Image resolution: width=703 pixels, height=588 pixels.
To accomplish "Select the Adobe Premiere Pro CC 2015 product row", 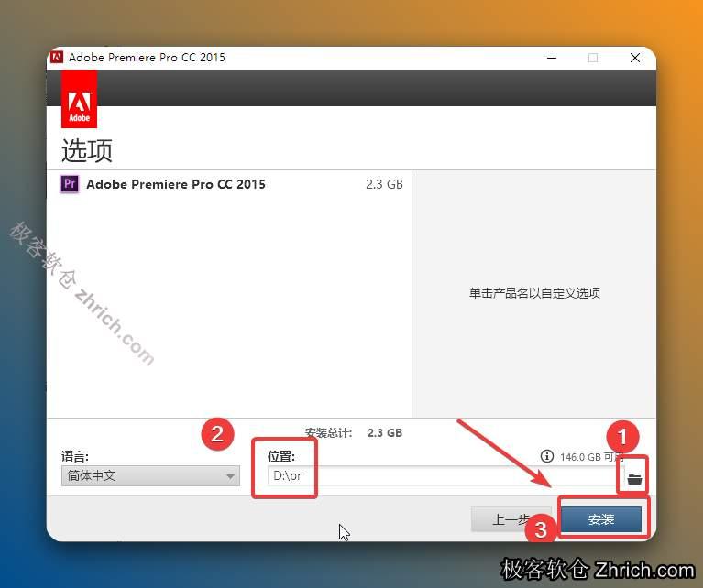I will coord(229,184).
